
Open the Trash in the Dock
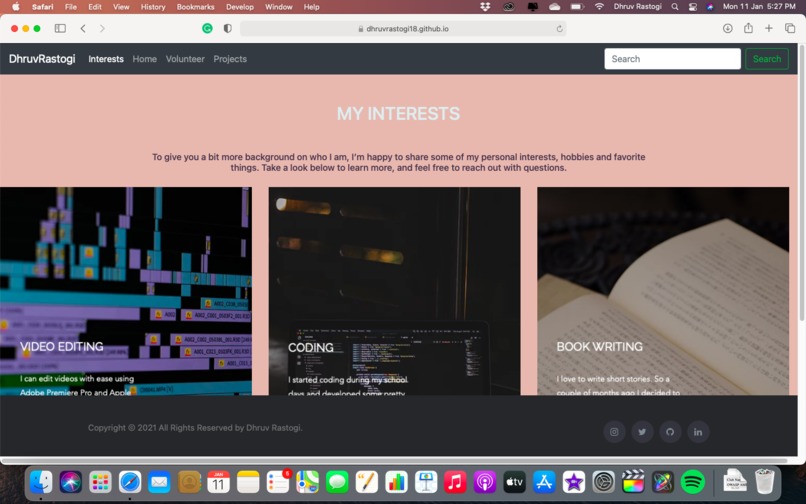pyautogui.click(x=765, y=481)
